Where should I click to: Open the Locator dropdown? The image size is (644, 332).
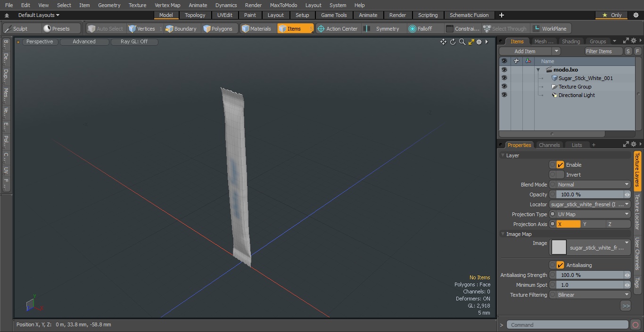pyautogui.click(x=590, y=204)
